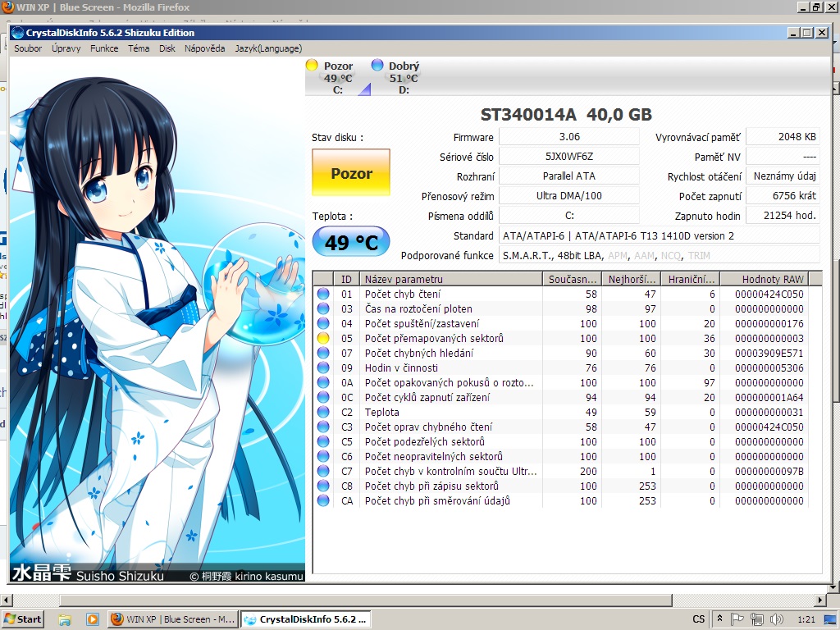
Task: Click the yellow status icon for C: drive
Action: click(312, 66)
